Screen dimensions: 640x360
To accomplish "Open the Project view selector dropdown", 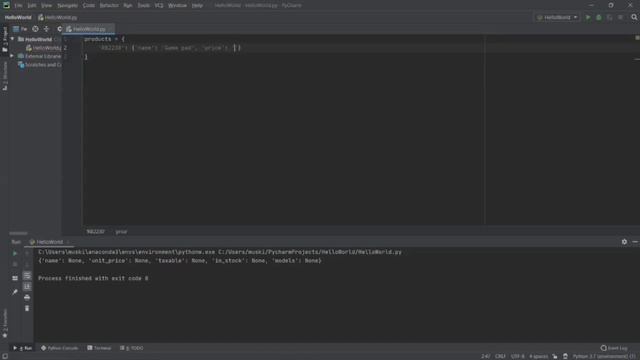I will tap(20, 29).
